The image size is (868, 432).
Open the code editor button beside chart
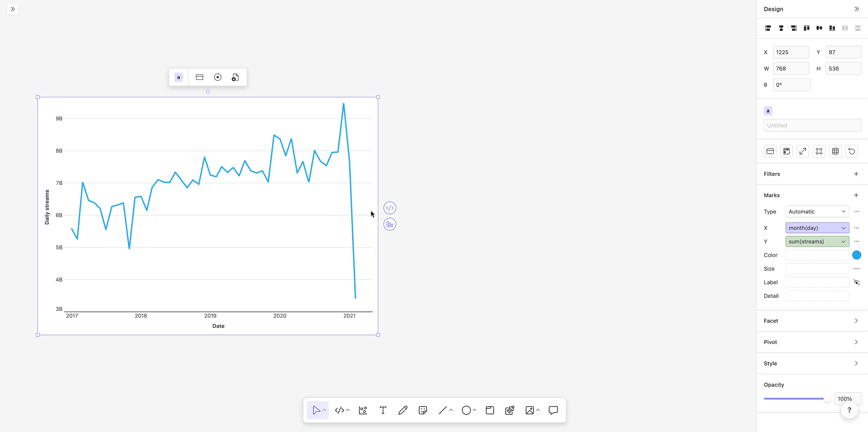click(x=390, y=208)
